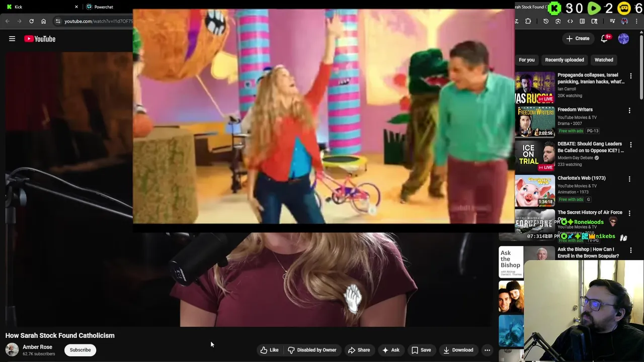The width and height of the screenshot is (644, 362).
Task: Open the ICE on Trial debate thumbnail
Action: coord(535,156)
